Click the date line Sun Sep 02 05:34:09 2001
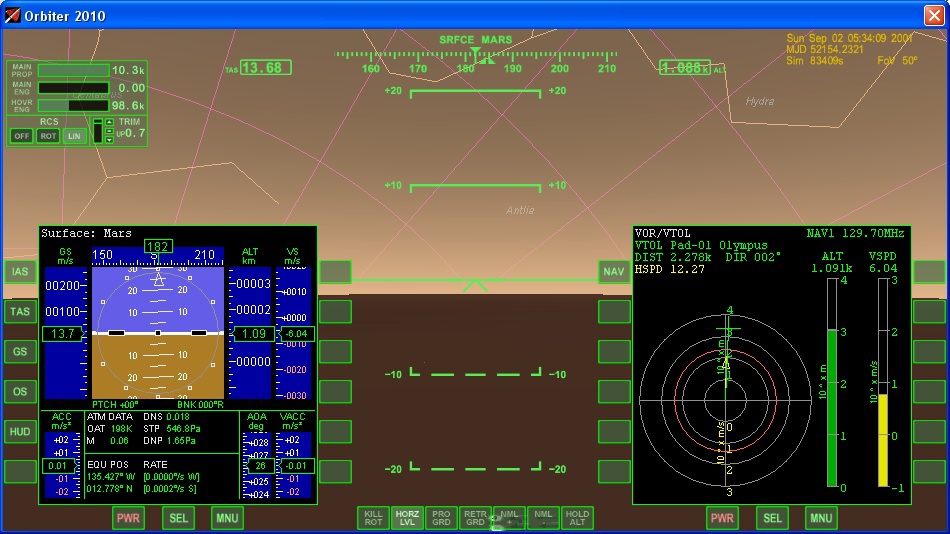 849,38
